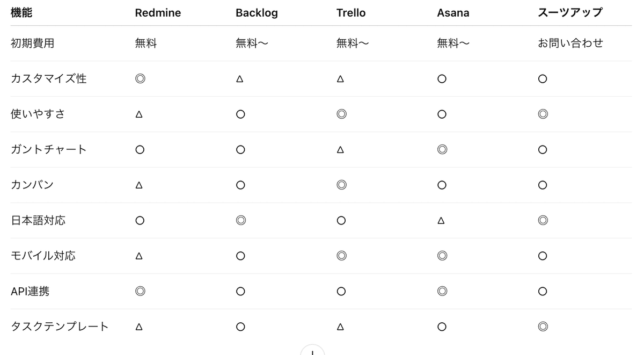
Task: Select Asana's triangle in 日本語対応 row
Action: coord(441,221)
